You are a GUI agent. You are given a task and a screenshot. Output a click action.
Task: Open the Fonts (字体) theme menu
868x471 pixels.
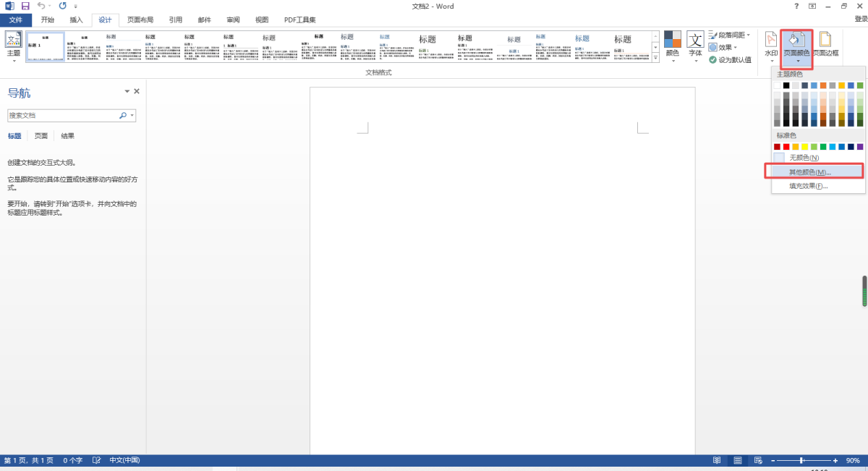(x=695, y=47)
